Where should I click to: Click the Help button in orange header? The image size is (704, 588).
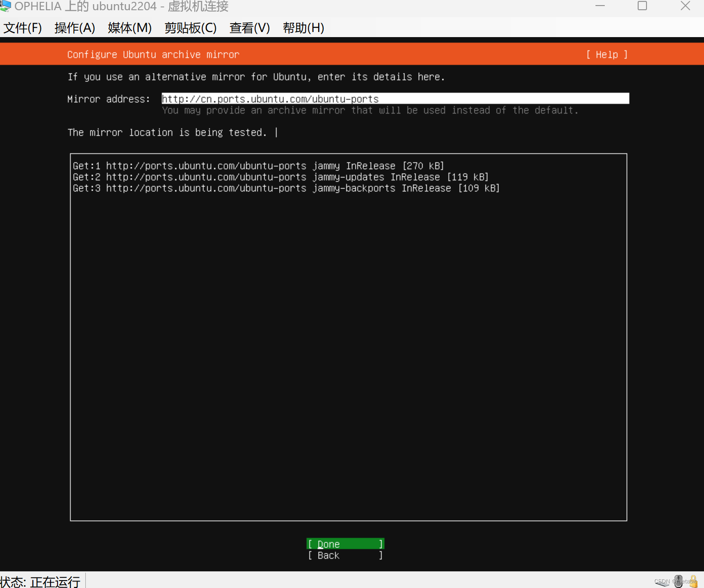[607, 55]
